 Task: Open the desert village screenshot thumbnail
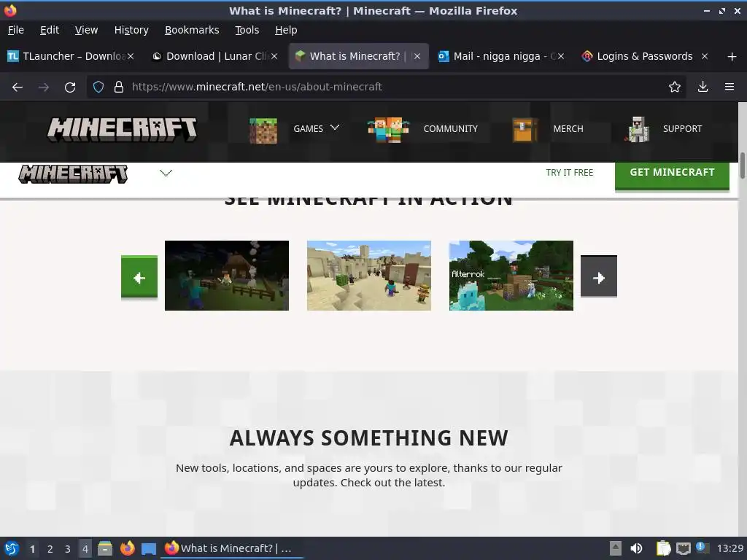point(368,276)
